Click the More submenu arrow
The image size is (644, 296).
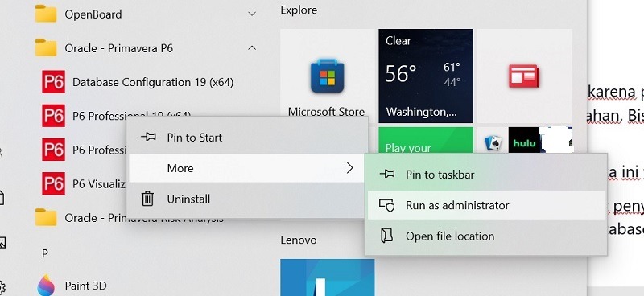pyautogui.click(x=349, y=168)
